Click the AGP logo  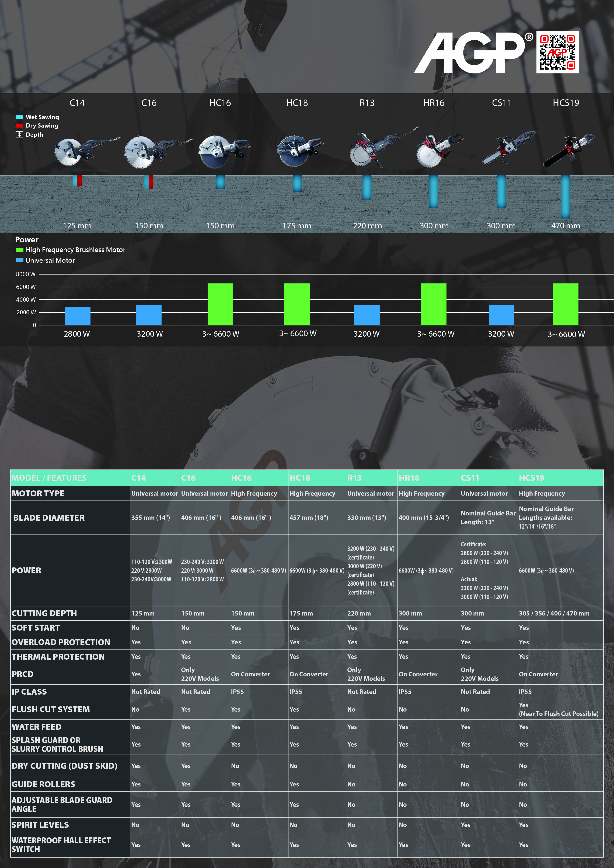(473, 52)
